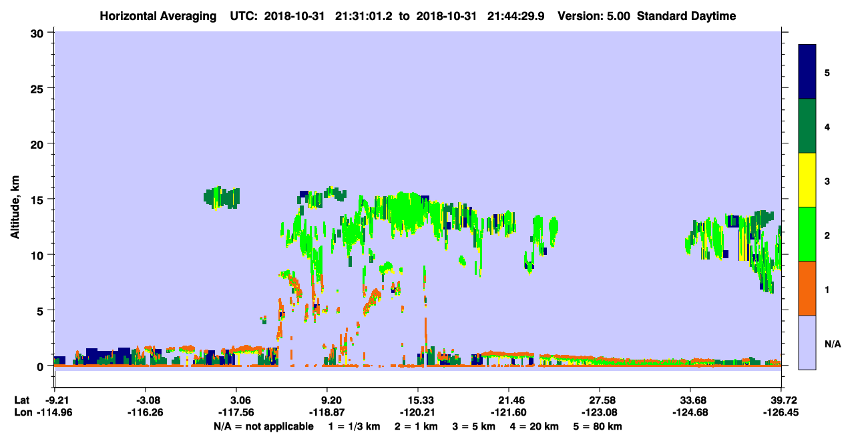Click the dark blue colorbar segment labeled 5
This screenshot has width=868, height=445.
tap(807, 72)
